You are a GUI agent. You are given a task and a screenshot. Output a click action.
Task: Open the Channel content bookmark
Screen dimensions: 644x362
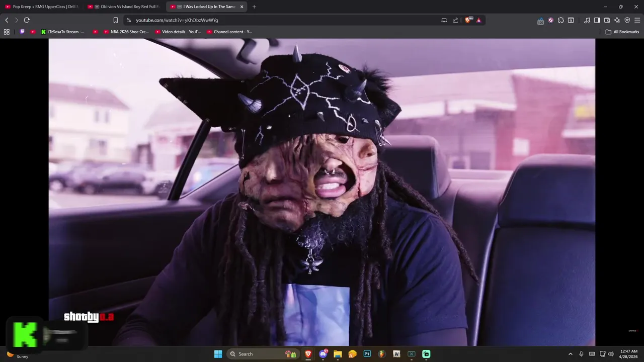point(229,32)
